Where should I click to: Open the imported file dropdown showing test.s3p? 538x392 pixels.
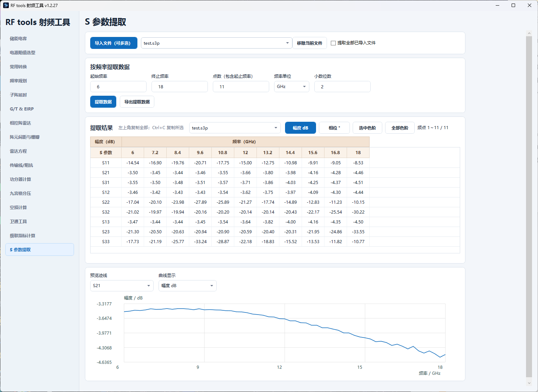pyautogui.click(x=216, y=43)
